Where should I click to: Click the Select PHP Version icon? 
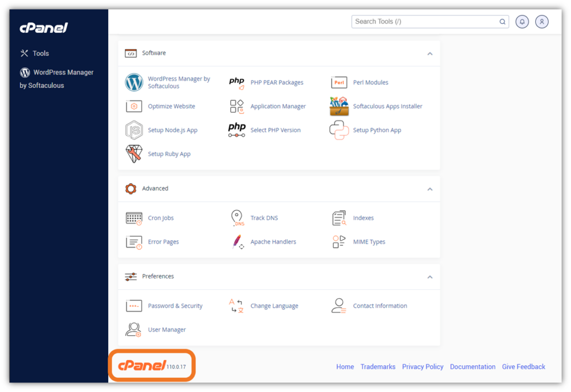click(236, 130)
